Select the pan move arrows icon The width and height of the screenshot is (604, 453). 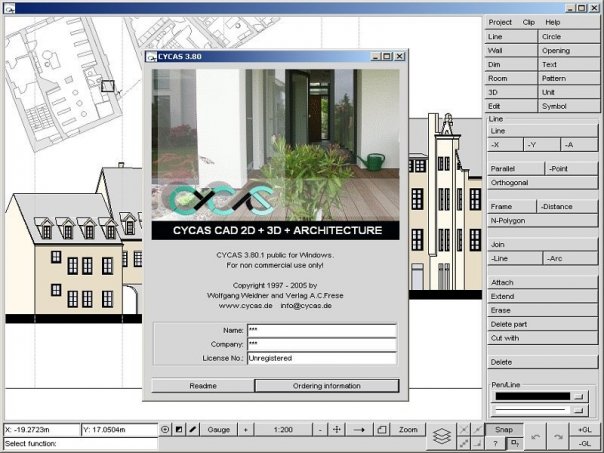(x=337, y=430)
